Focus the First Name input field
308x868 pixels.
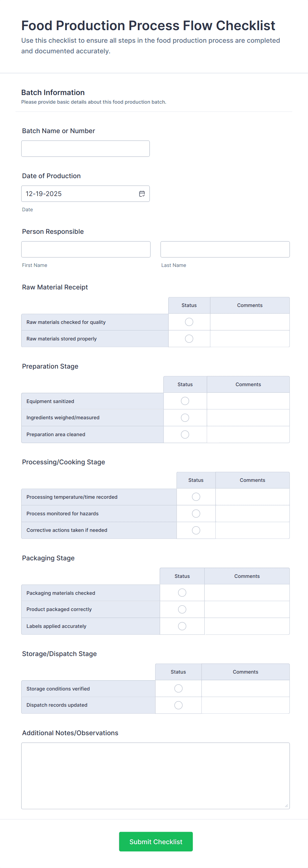[x=85, y=249]
